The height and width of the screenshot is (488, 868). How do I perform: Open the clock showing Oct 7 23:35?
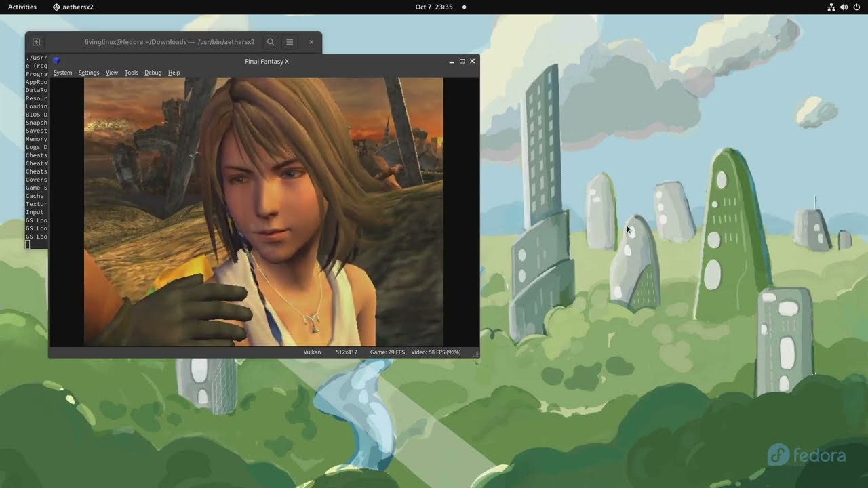pyautogui.click(x=434, y=7)
